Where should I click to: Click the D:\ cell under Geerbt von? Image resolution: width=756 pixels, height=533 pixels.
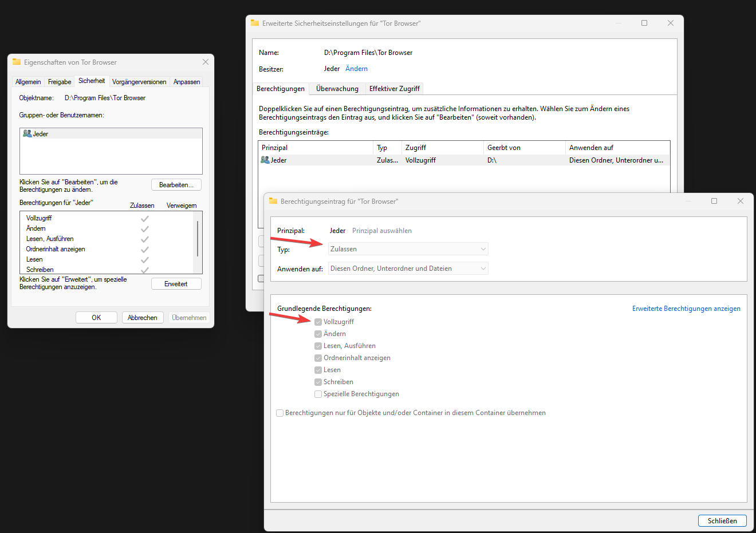point(492,160)
